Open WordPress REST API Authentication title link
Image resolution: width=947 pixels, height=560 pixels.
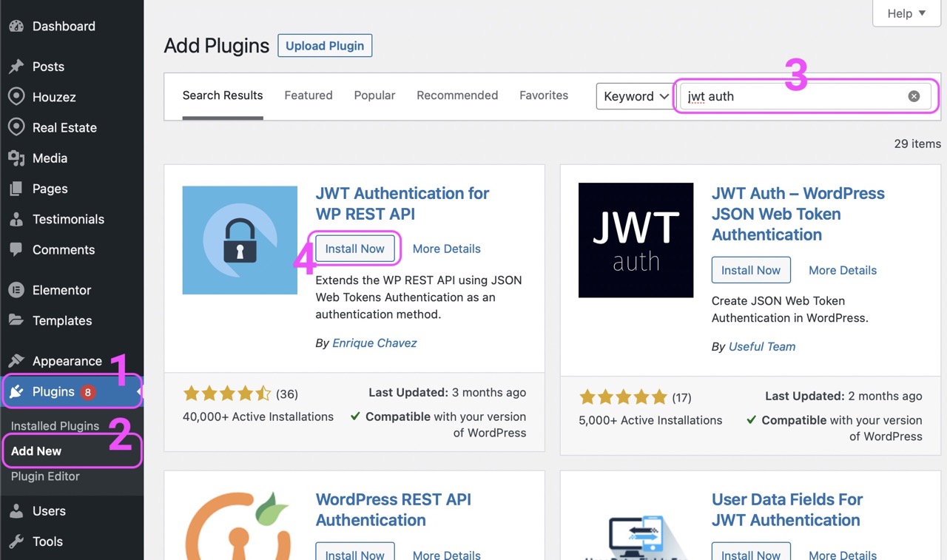394,510
